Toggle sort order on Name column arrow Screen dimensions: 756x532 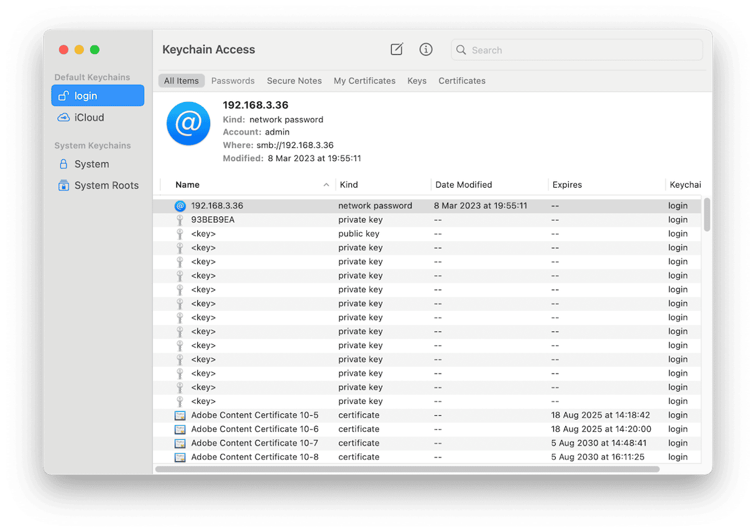tap(326, 185)
